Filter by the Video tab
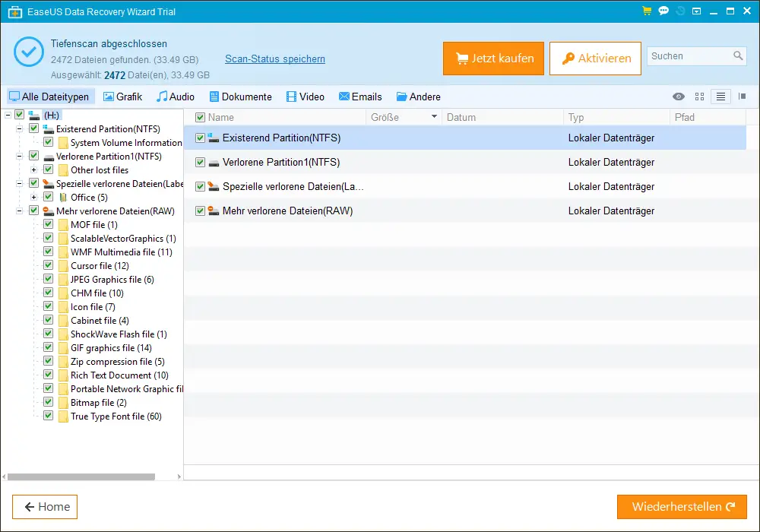The width and height of the screenshot is (760, 532). pyautogui.click(x=306, y=97)
